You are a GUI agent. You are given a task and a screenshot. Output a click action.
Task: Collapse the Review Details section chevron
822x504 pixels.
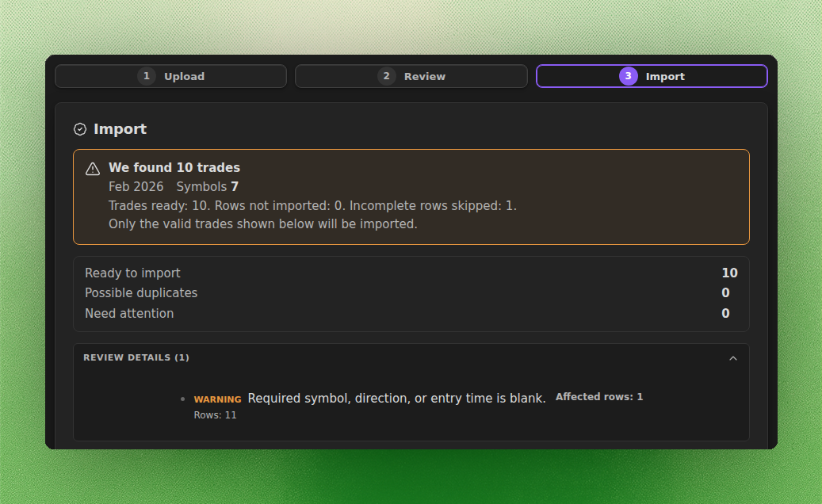[733, 358]
